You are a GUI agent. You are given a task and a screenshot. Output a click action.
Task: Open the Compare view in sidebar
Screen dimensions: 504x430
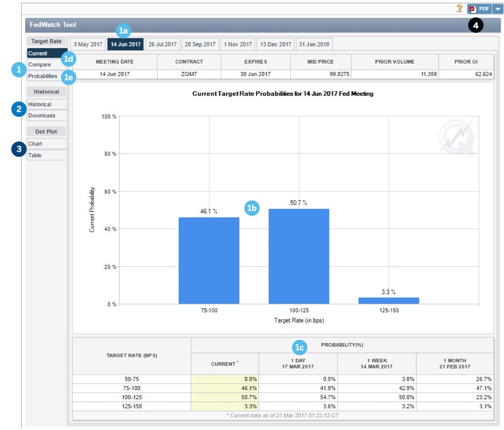click(40, 65)
